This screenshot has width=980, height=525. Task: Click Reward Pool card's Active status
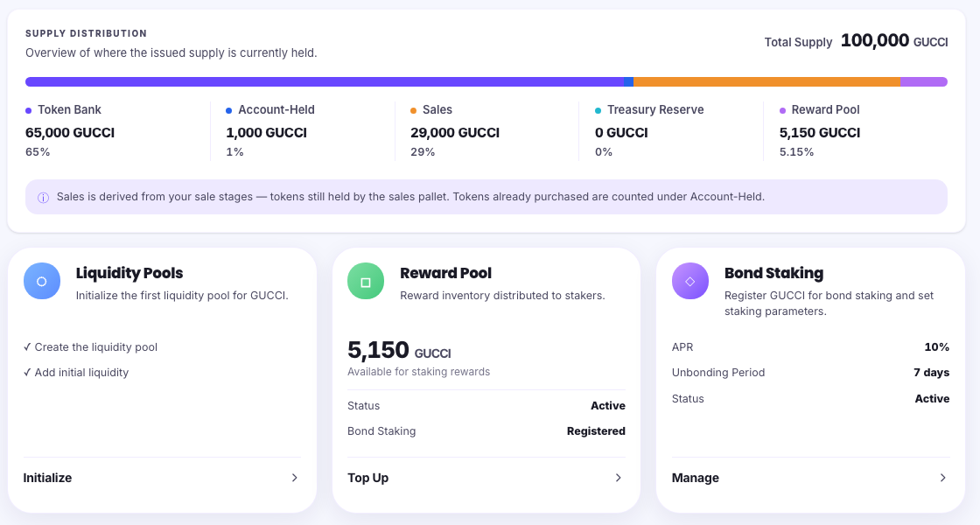tap(608, 406)
